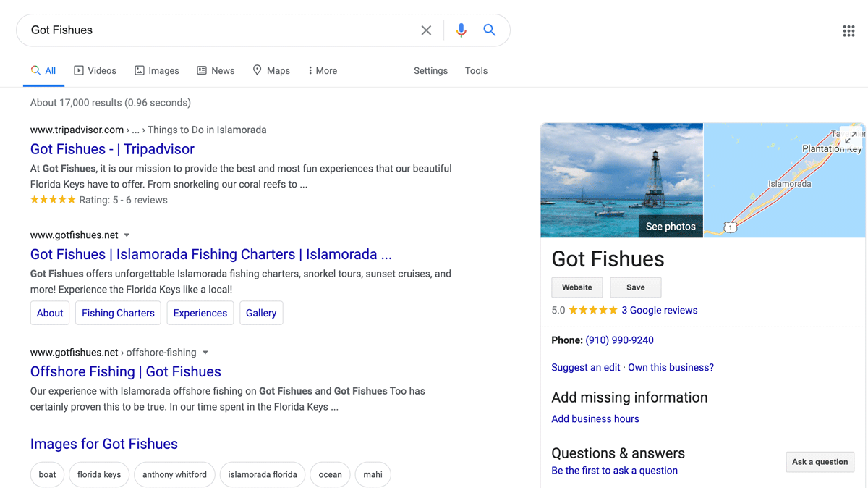Viewport: 868px width, 488px height.
Task: Select the florida keys image chip
Action: [x=99, y=475]
